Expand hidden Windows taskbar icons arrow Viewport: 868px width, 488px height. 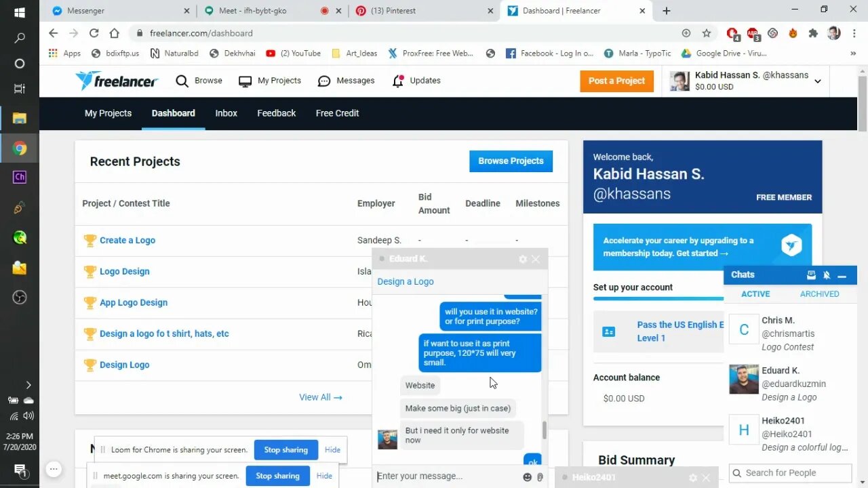coord(28,385)
